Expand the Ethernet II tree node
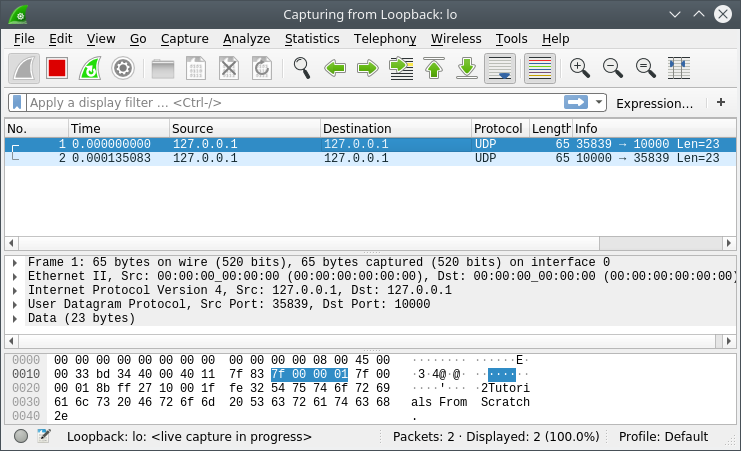The image size is (741, 451). coord(15,277)
